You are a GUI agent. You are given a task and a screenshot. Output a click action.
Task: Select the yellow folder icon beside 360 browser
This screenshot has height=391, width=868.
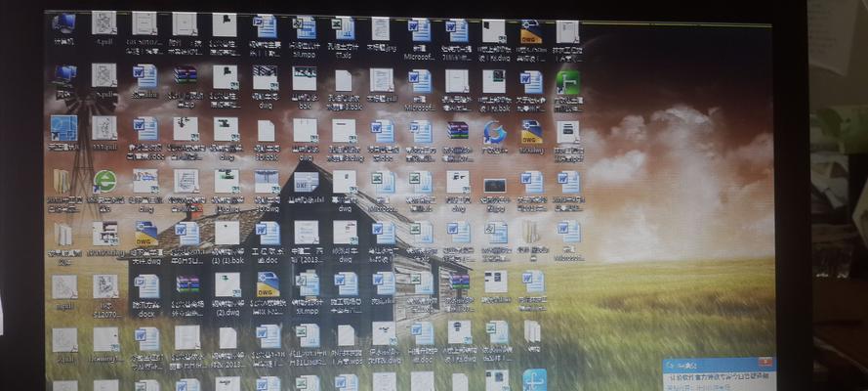62,182
